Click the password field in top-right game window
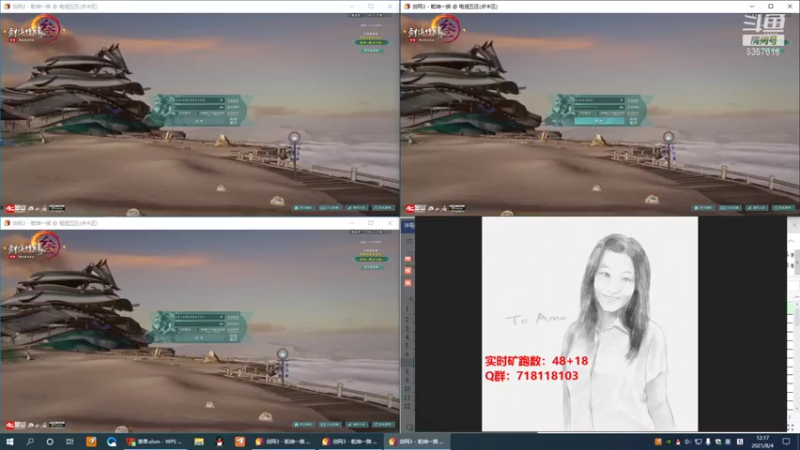 [x=599, y=107]
